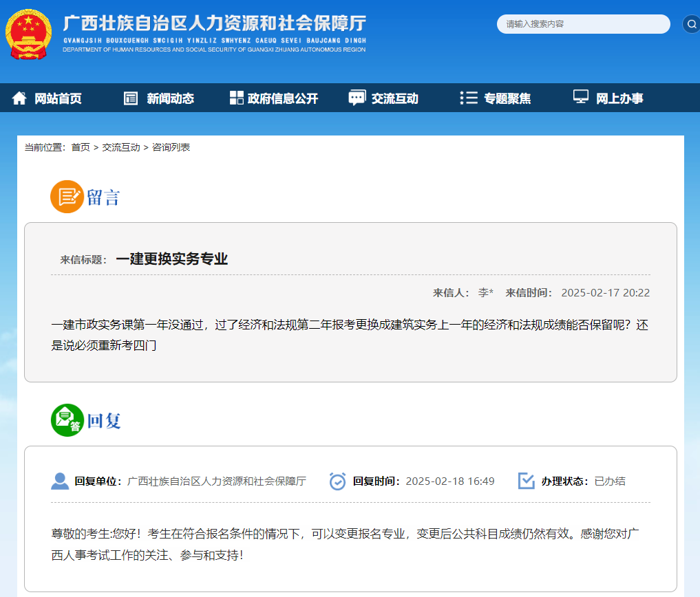Click the submission time 2025-02-17 20:22

[605, 293]
